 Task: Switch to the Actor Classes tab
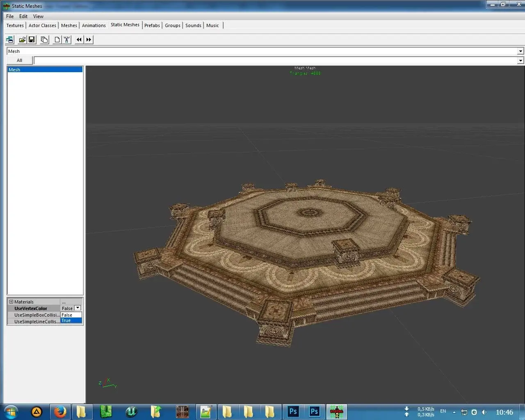pyautogui.click(x=42, y=25)
